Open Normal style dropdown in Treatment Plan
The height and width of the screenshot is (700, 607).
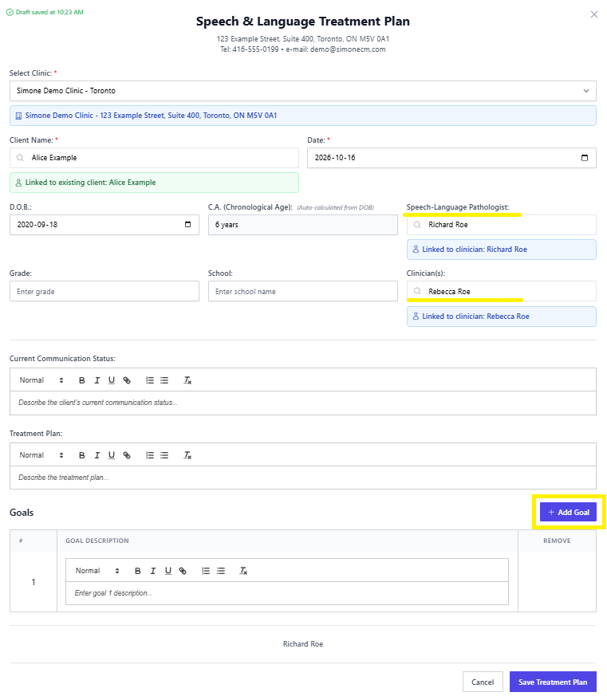click(x=41, y=455)
